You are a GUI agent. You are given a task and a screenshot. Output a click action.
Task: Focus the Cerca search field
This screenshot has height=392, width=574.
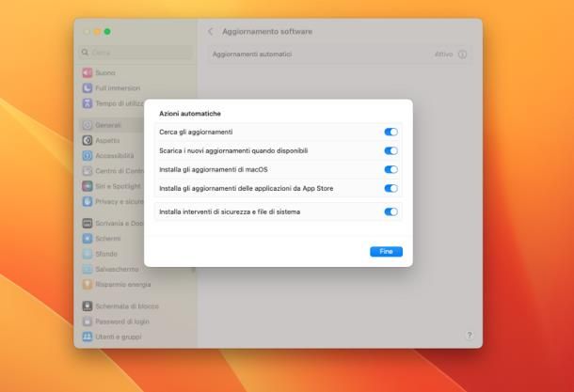click(136, 53)
